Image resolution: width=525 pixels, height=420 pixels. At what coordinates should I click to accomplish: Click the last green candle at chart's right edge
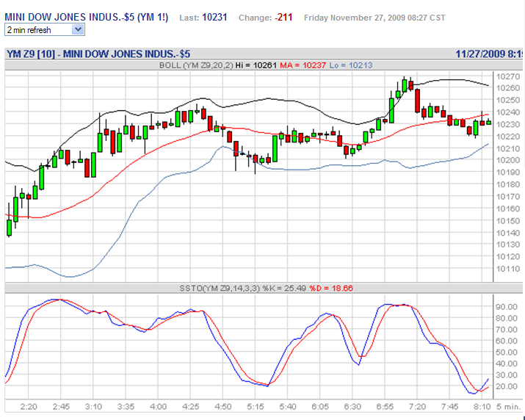[x=488, y=122]
